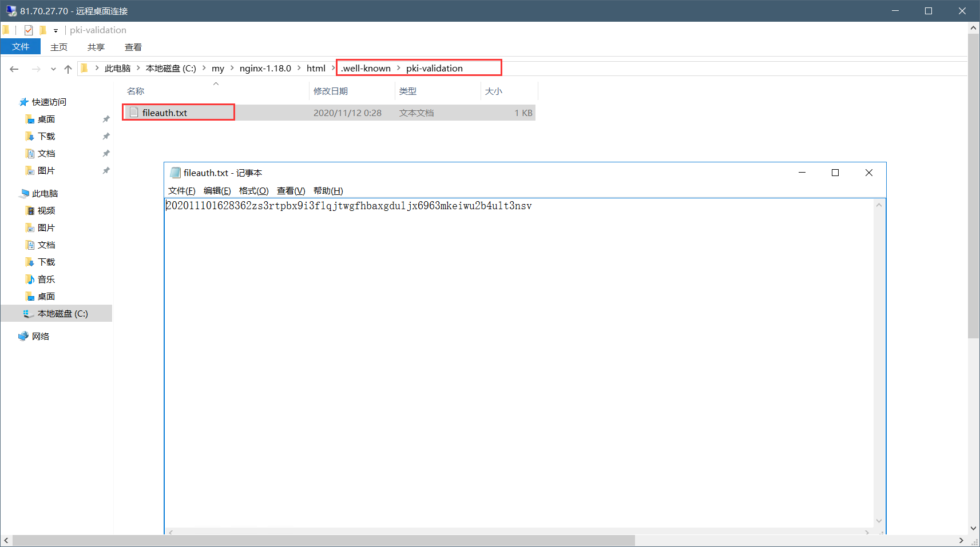This screenshot has width=980, height=547.
Task: Click 本地磁盘 (C:) in the breadcrumb
Action: [x=170, y=68]
